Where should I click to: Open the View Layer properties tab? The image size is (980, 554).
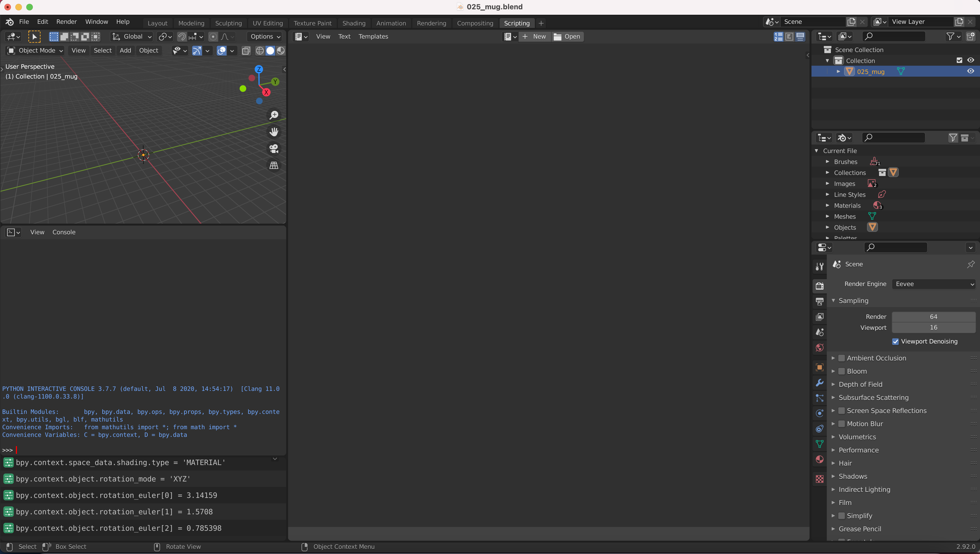[819, 317]
